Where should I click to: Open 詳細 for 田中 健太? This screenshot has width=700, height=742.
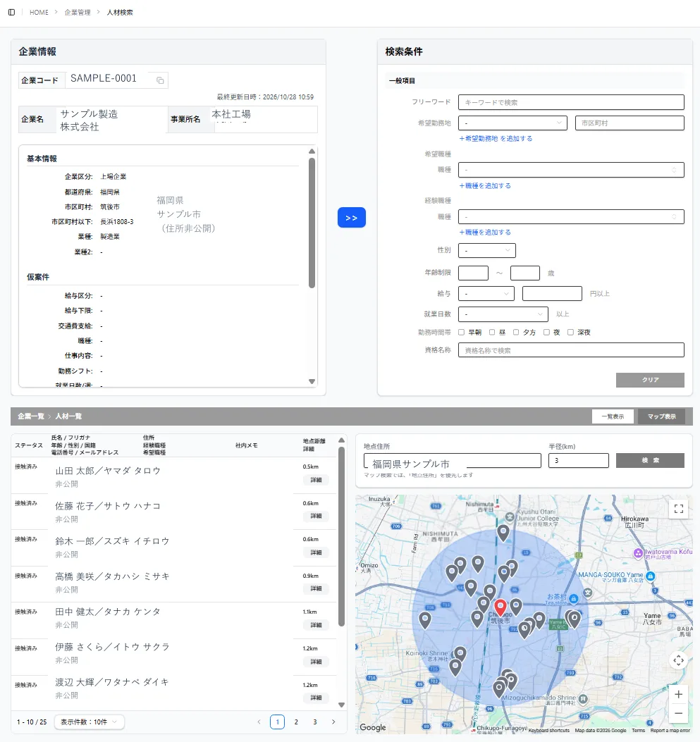pyautogui.click(x=316, y=625)
